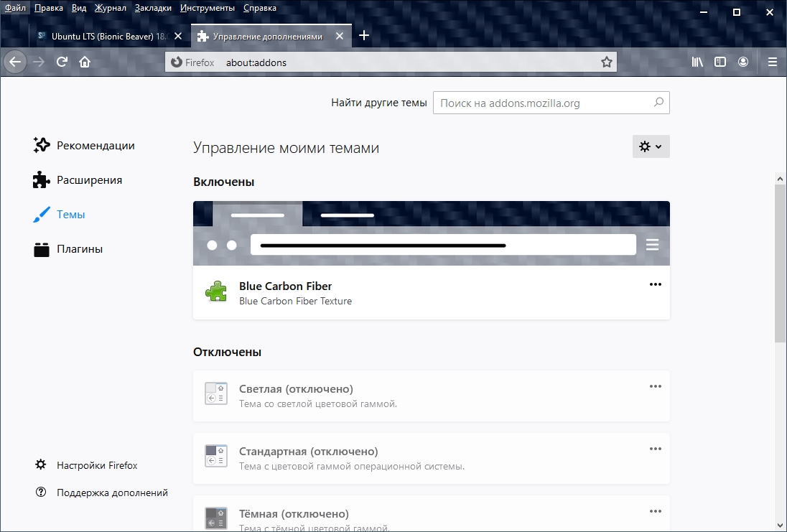Click the forward navigation arrow
The height and width of the screenshot is (532, 787).
pyautogui.click(x=39, y=62)
